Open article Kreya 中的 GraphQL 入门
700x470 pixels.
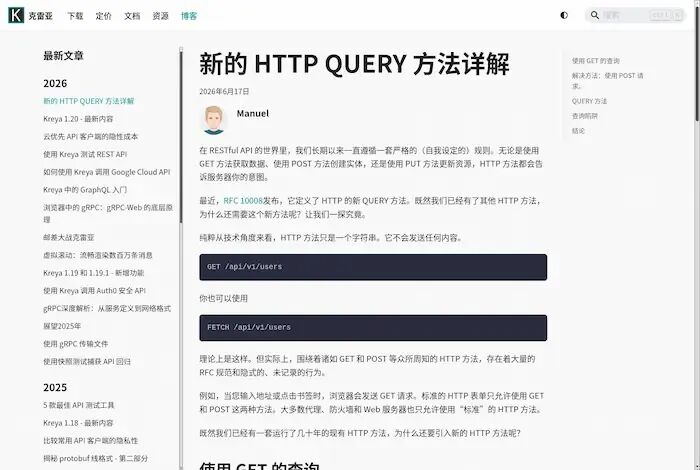point(85,190)
